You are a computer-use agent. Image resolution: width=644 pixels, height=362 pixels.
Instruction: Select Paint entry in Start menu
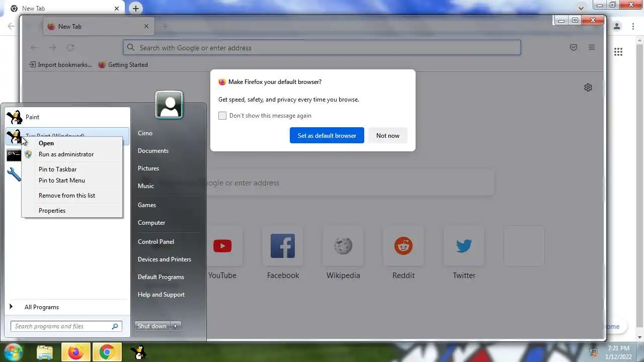[67, 117]
